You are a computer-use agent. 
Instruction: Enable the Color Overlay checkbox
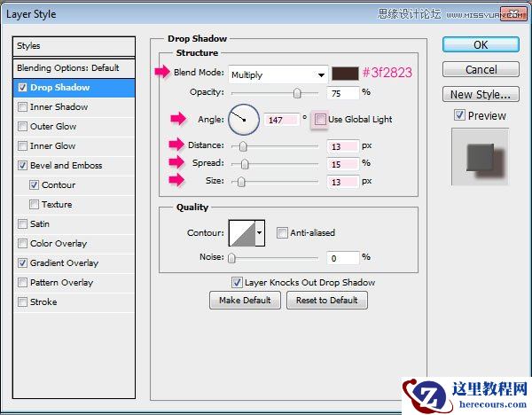22,243
